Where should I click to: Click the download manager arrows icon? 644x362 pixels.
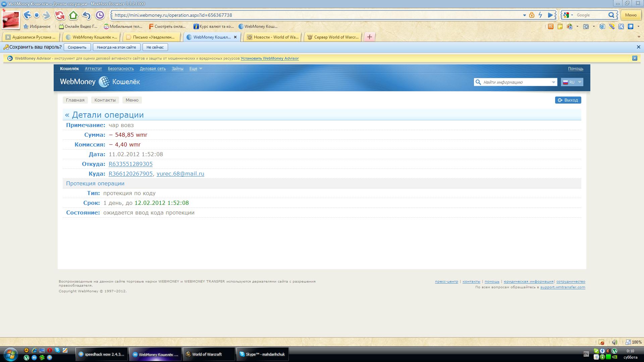602,26
